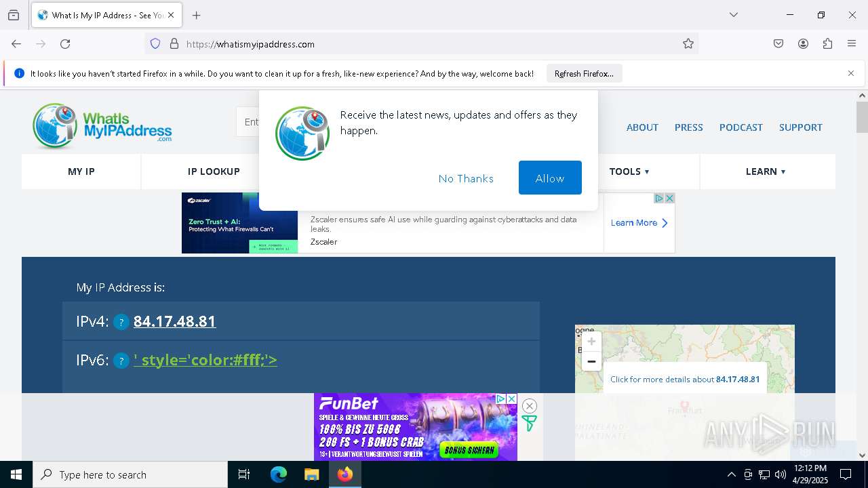
Task: Open Save to Pocket icon
Action: click(x=778, y=44)
